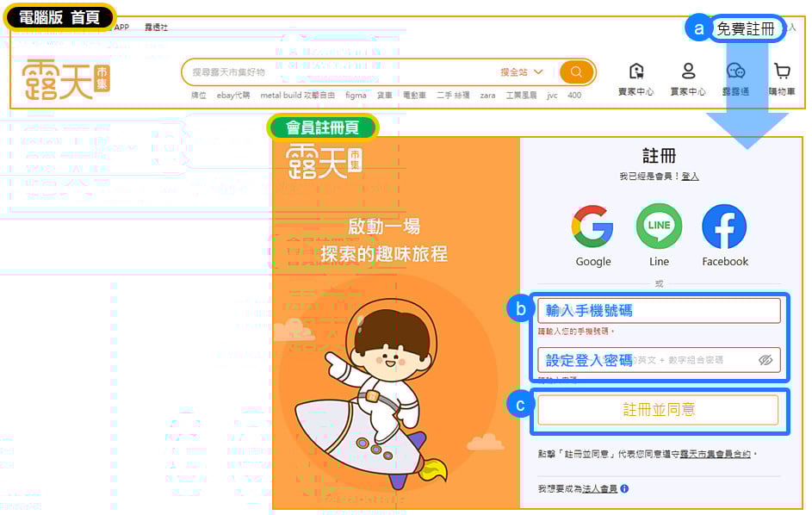Open the 購物車 shopping cart icon
812x515 pixels.
pyautogui.click(x=782, y=78)
